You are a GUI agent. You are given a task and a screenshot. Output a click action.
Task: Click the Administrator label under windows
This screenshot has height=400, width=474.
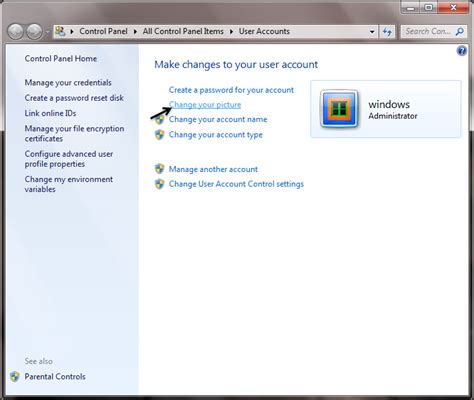(x=393, y=116)
